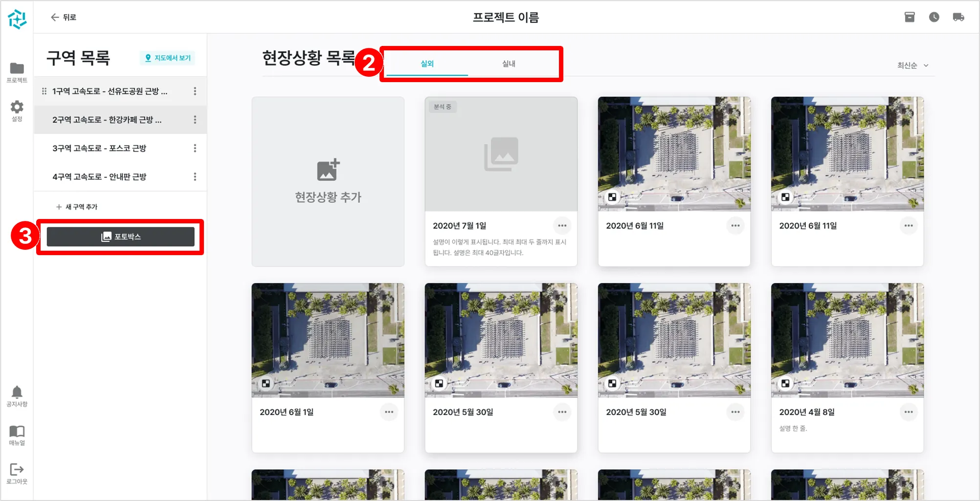Open 매뉴얼 book in the sidebar
Screen dimensions: 980x501
click(17, 435)
